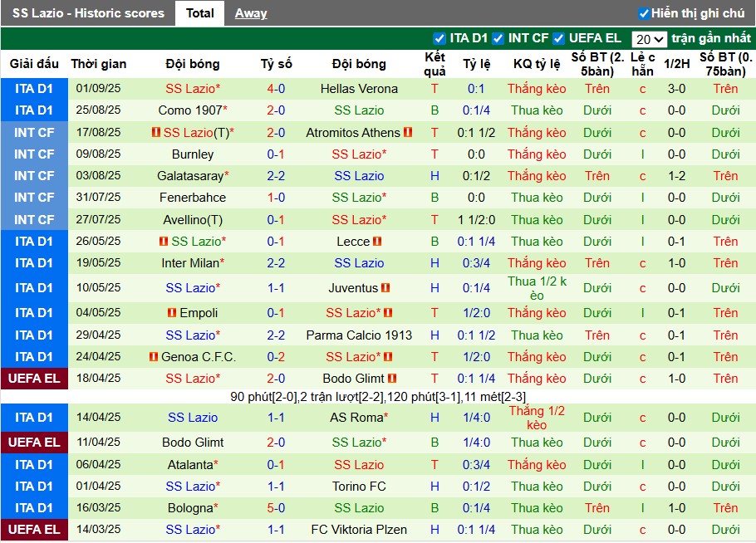Uncheck the ITA D1 filter checkbox
The width and height of the screenshot is (756, 543).
[x=439, y=37]
